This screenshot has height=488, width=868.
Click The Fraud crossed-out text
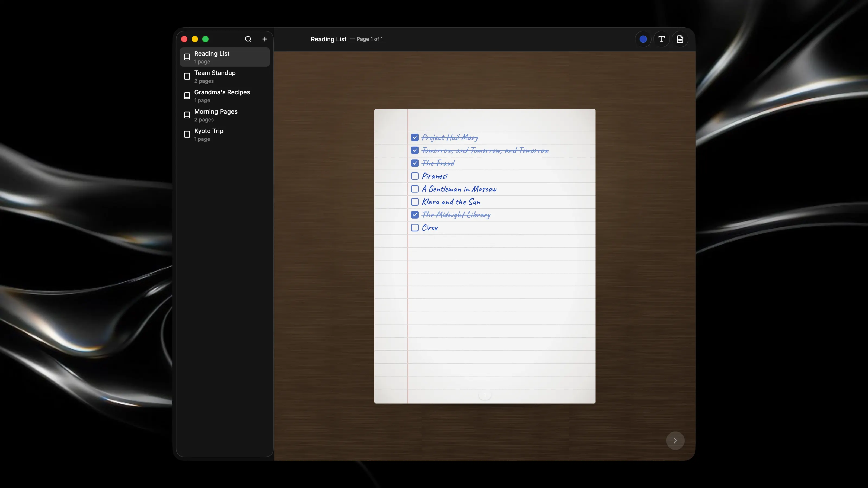coord(438,163)
